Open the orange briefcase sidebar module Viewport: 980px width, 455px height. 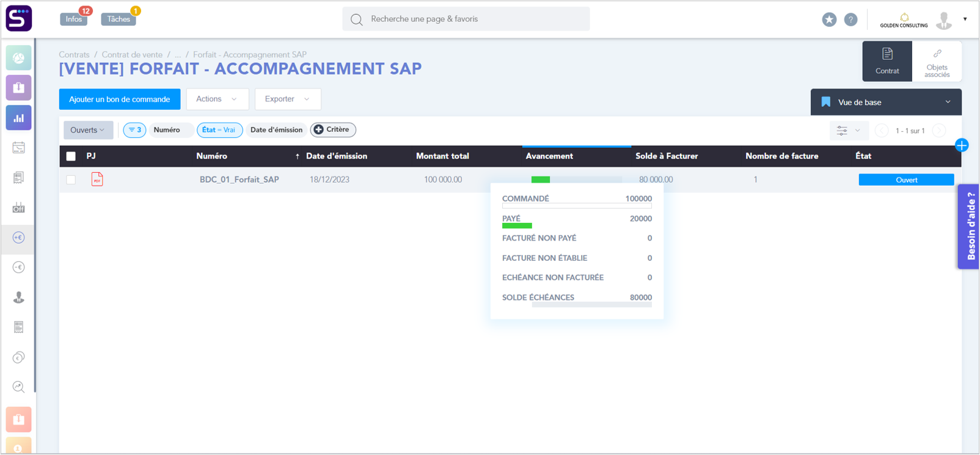tap(19, 420)
